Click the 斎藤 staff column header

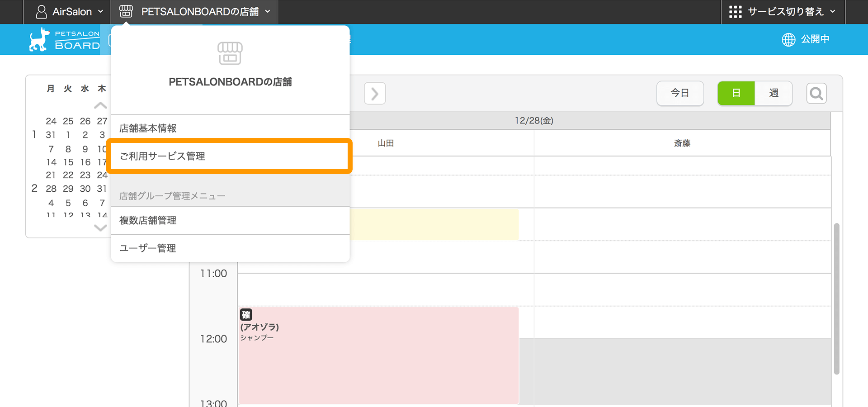click(682, 143)
